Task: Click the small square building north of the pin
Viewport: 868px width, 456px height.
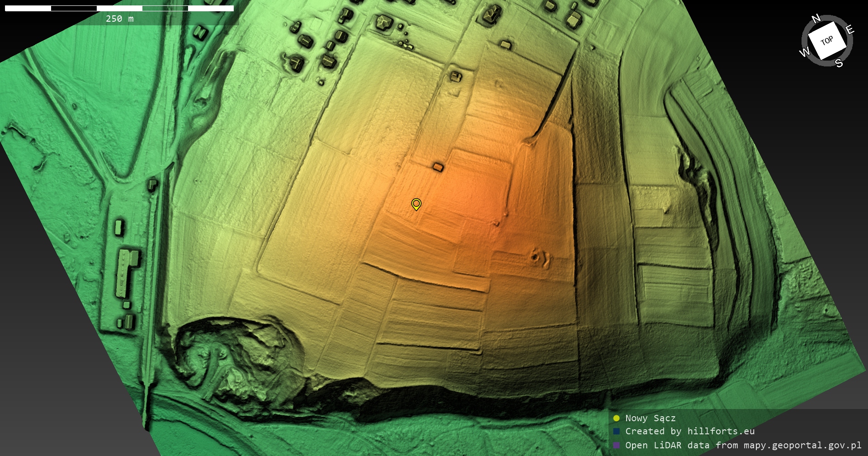Action: (438, 167)
